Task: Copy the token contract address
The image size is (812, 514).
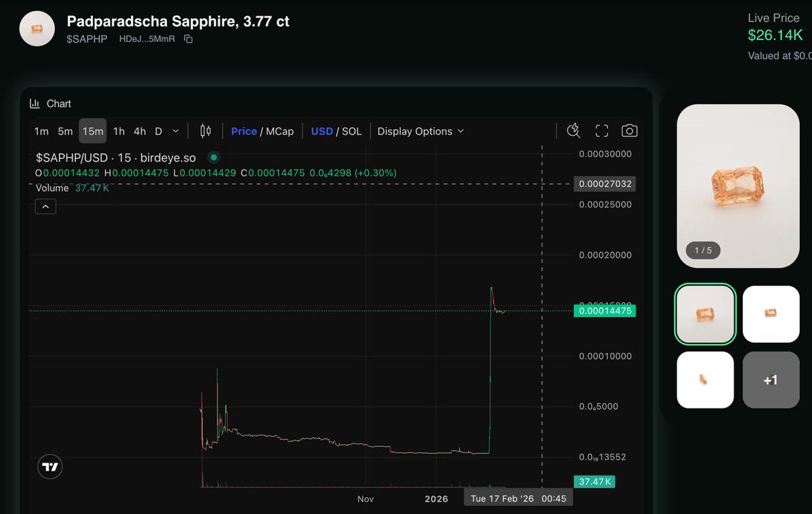Action: [x=187, y=39]
